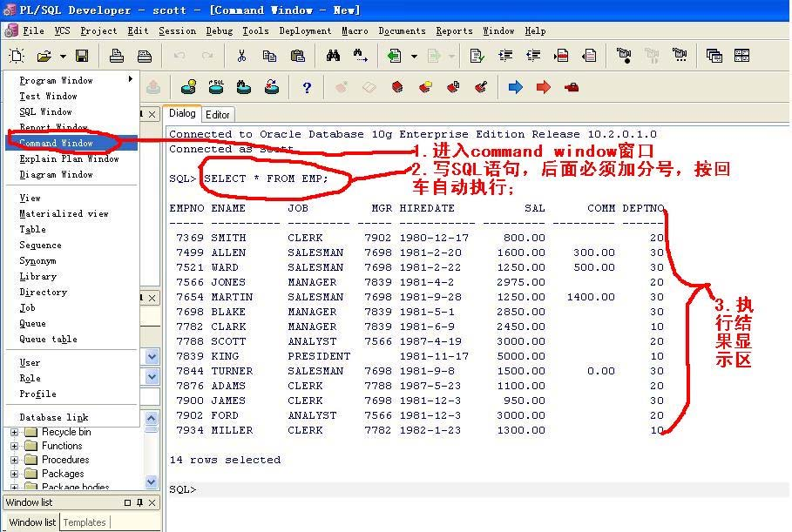
Task: Expand the Recycle bin tree node
Action: tap(14, 432)
